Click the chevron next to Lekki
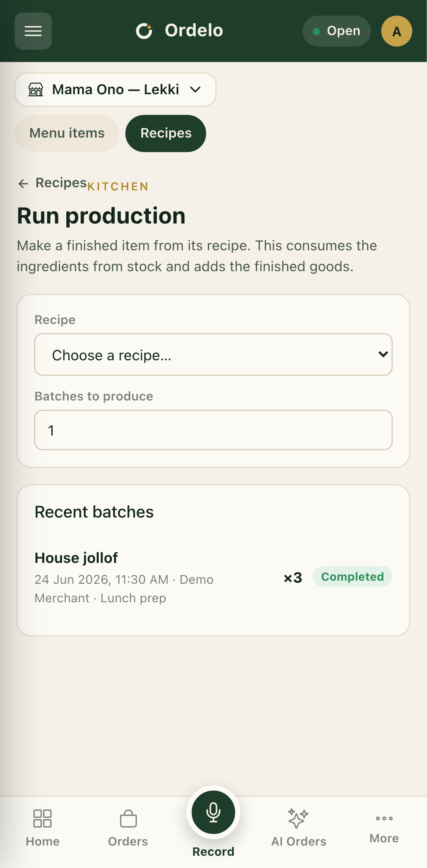 [x=195, y=89]
